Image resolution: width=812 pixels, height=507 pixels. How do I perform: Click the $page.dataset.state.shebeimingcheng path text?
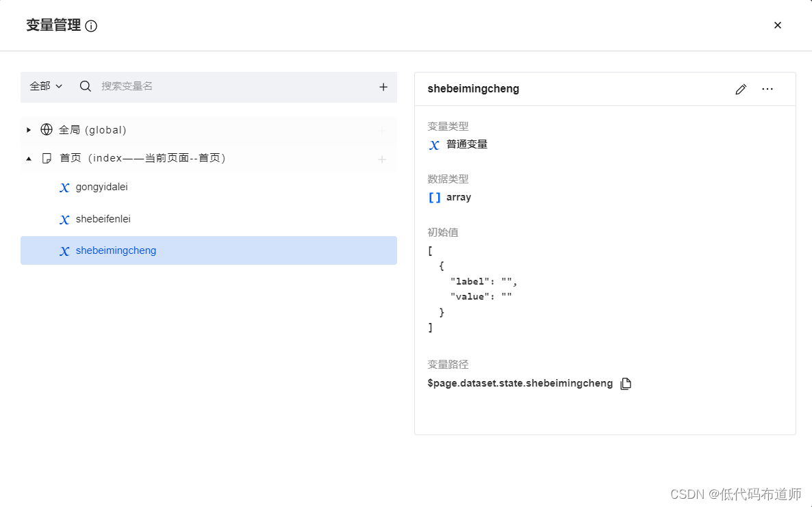pos(520,383)
